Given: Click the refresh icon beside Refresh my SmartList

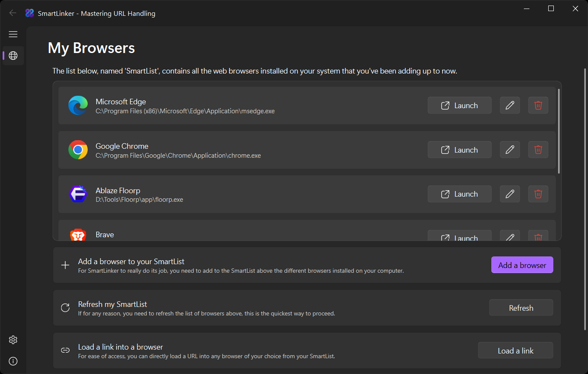Looking at the screenshot, I should coord(65,308).
